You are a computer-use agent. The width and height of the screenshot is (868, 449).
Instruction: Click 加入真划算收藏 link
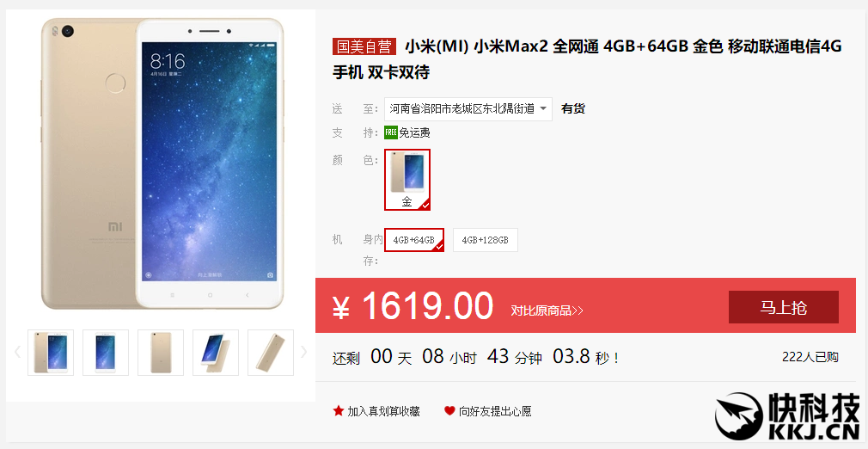(383, 411)
